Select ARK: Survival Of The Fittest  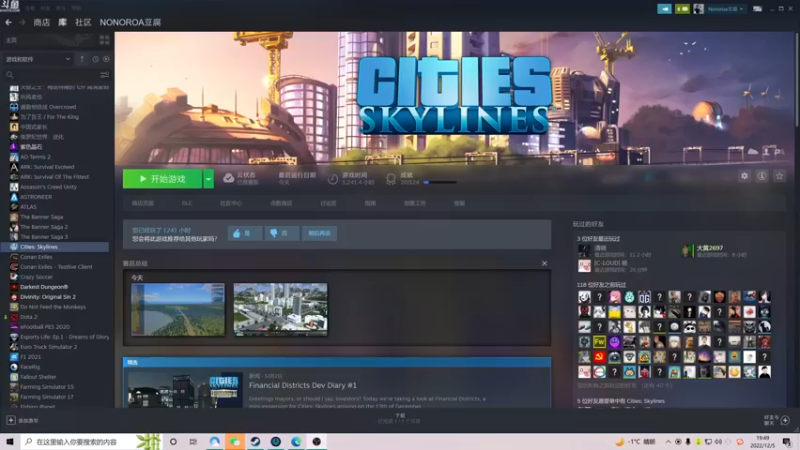tap(55, 177)
